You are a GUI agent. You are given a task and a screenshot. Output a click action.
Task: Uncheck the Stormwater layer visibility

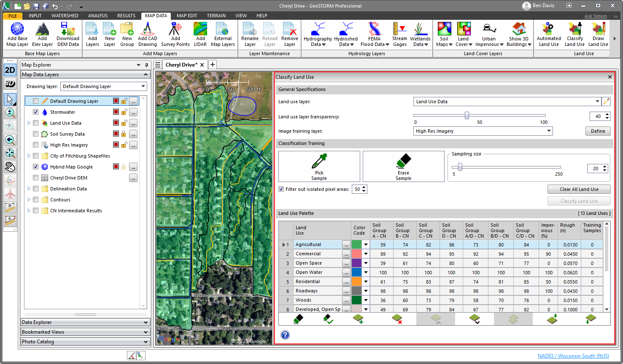[x=35, y=112]
